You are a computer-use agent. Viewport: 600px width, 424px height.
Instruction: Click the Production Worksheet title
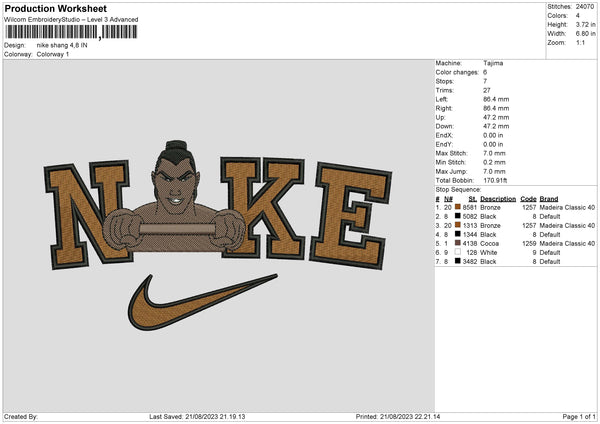55,8
